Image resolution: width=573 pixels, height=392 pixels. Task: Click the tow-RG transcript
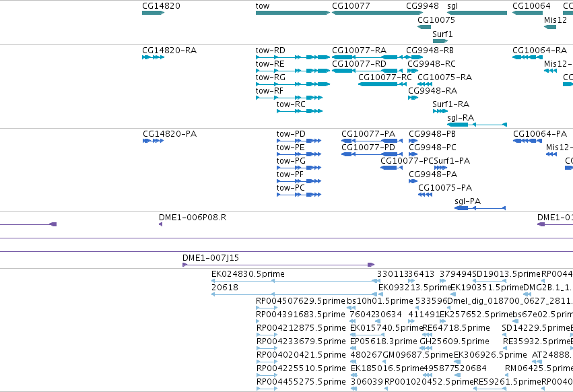[x=293, y=84]
